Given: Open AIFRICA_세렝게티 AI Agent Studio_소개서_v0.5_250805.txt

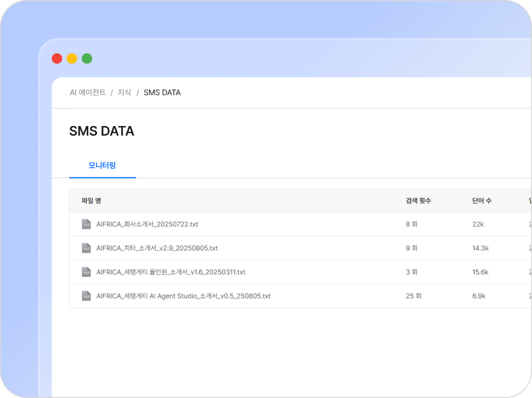Looking at the screenshot, I should 183,296.
